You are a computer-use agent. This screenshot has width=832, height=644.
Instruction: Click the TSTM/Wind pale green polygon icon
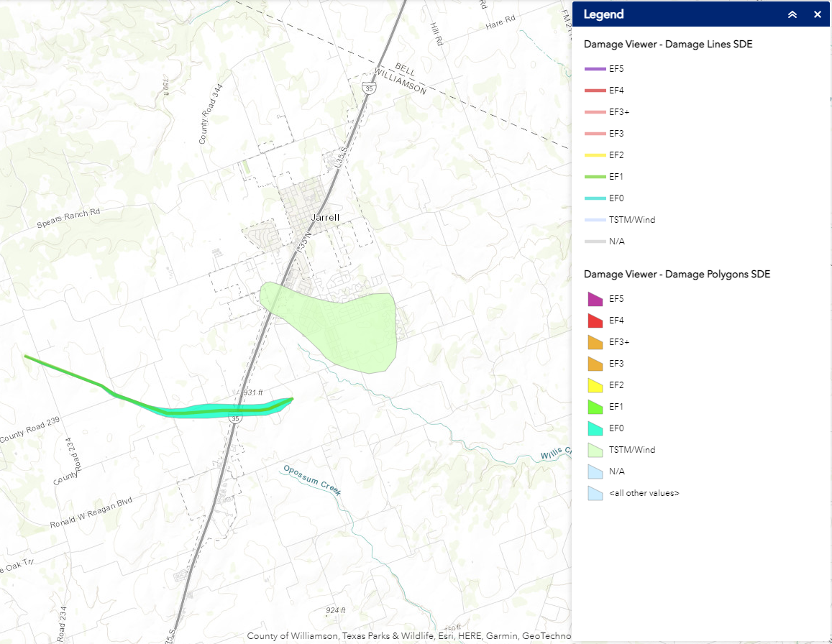click(595, 450)
